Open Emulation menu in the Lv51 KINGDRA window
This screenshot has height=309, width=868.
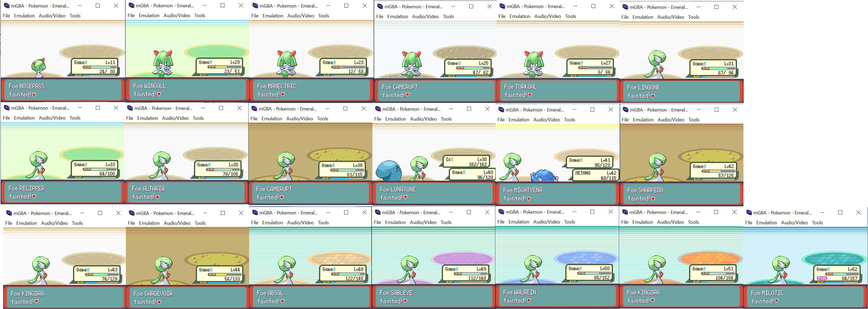(642, 222)
